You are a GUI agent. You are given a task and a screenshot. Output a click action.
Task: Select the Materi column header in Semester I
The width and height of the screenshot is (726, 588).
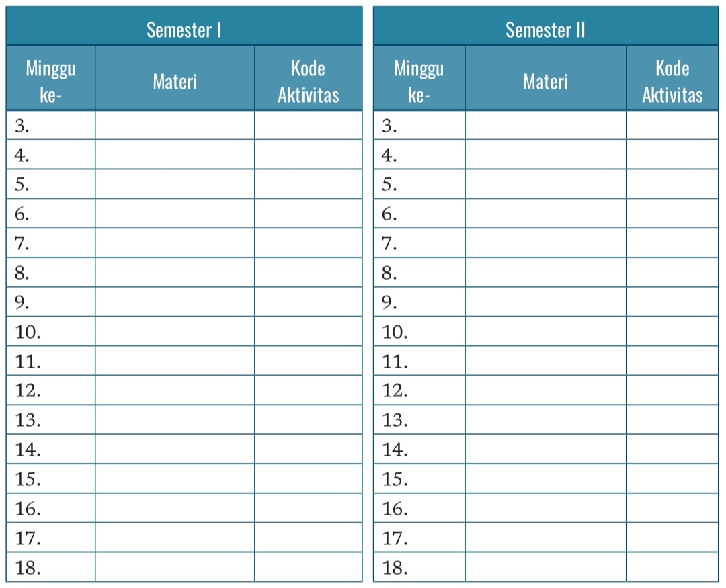175,81
